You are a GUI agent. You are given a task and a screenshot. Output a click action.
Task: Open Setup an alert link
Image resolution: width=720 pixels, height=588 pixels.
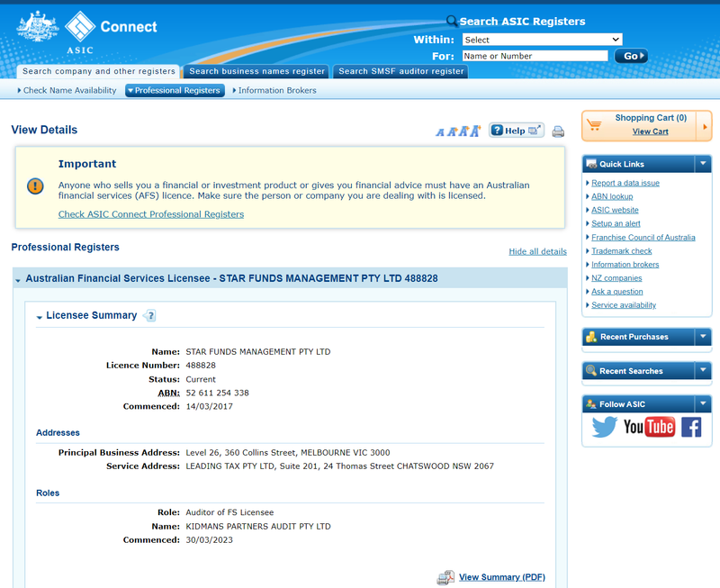point(616,223)
